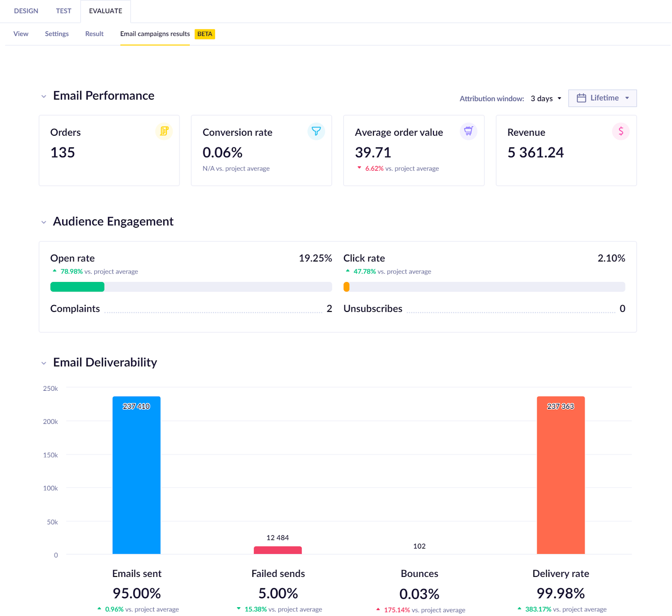
Task: Switch to the TEST tab
Action: click(64, 11)
